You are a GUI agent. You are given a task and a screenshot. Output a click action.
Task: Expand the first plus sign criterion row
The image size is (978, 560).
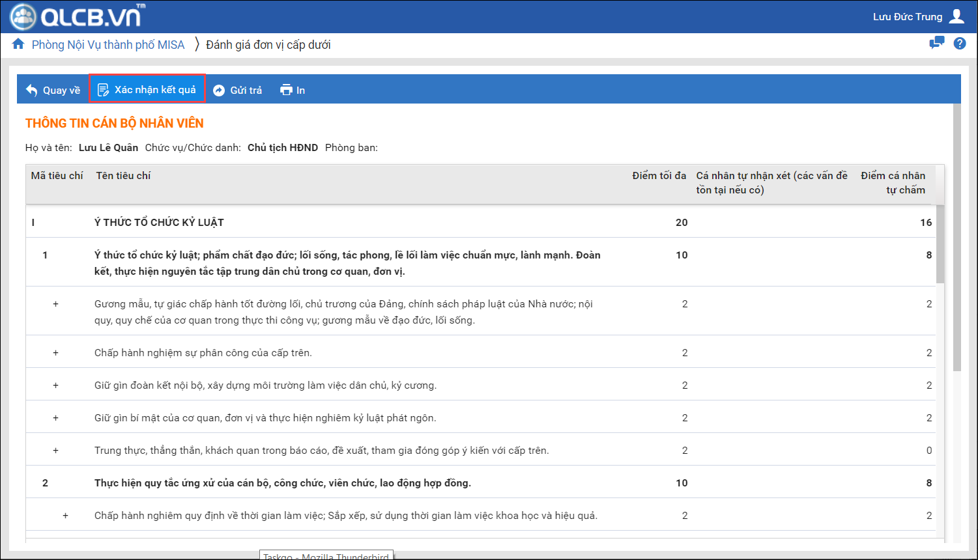pyautogui.click(x=55, y=304)
